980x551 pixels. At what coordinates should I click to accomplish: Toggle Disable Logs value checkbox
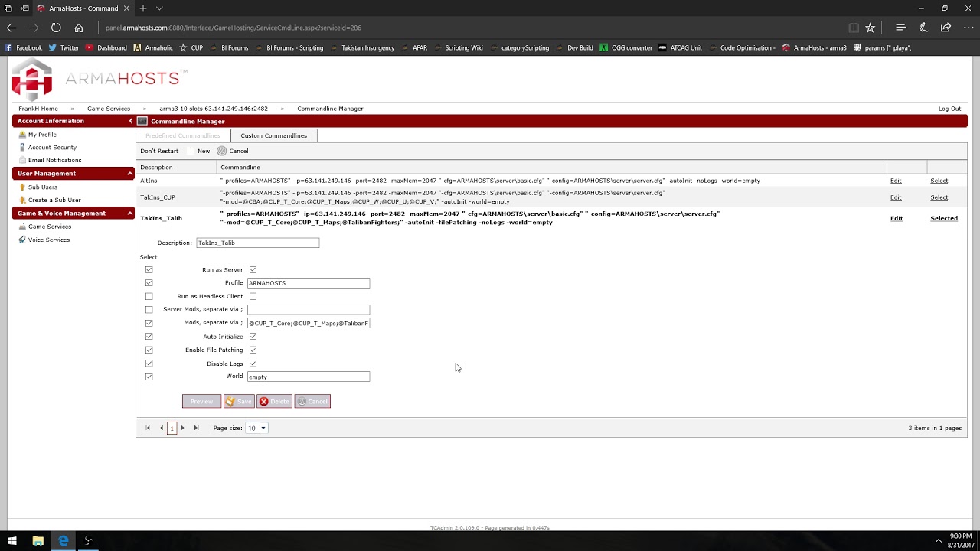tap(253, 364)
